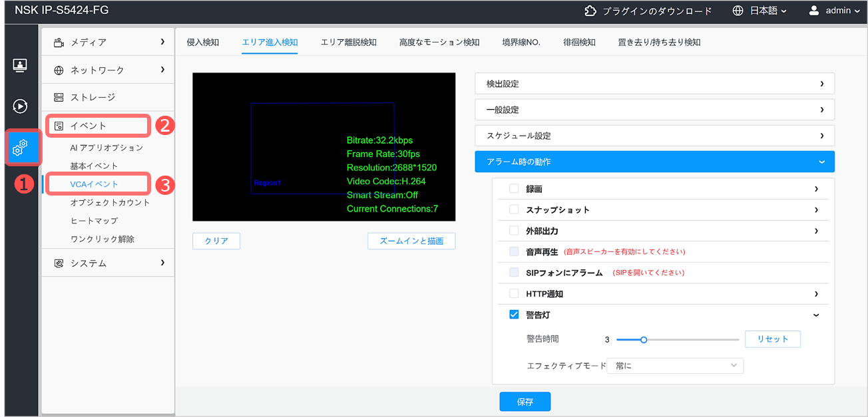Uncheck the 警告灯 checkbox
The image size is (868, 417).
pos(514,315)
